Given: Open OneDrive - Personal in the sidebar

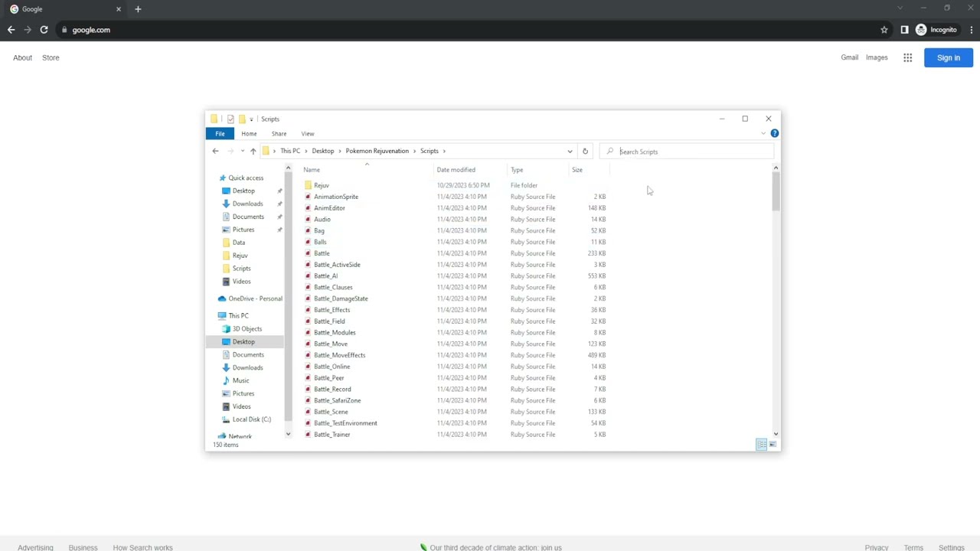Looking at the screenshot, I should (250, 298).
